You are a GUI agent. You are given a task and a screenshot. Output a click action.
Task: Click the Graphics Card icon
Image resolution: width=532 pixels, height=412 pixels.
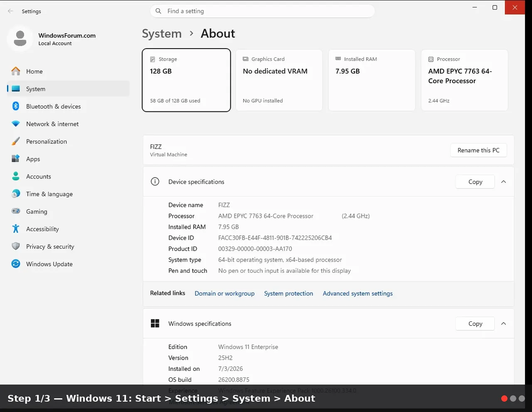pyautogui.click(x=246, y=59)
